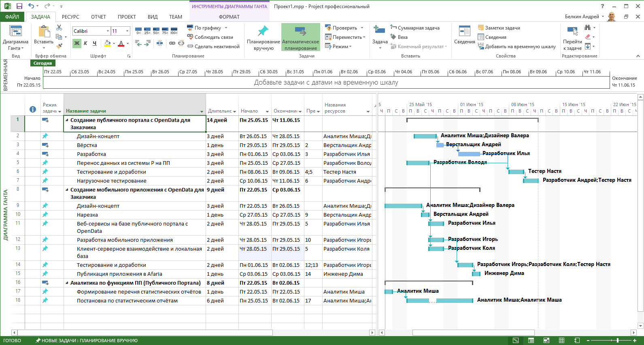The width and height of the screenshot is (644, 345).
Task: Click Заметки задачи button
Action: click(499, 28)
